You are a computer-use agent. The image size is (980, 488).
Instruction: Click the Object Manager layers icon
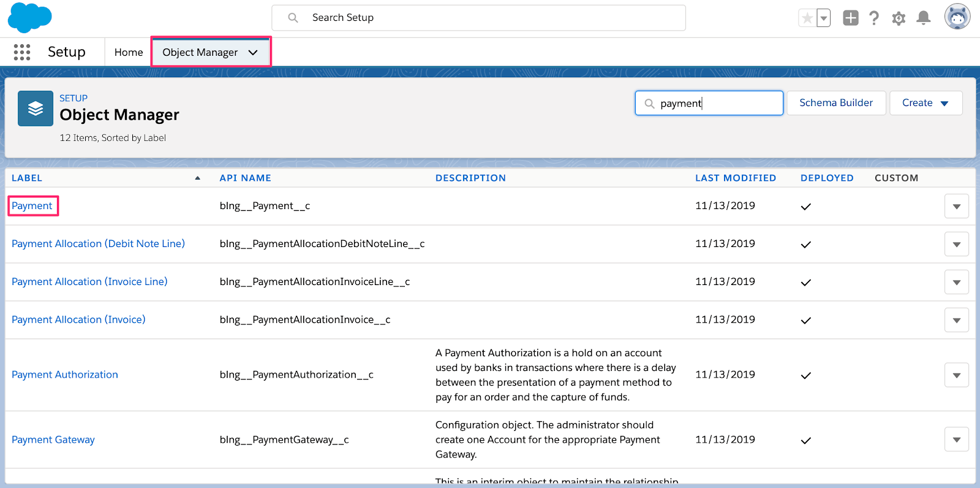[x=36, y=109]
